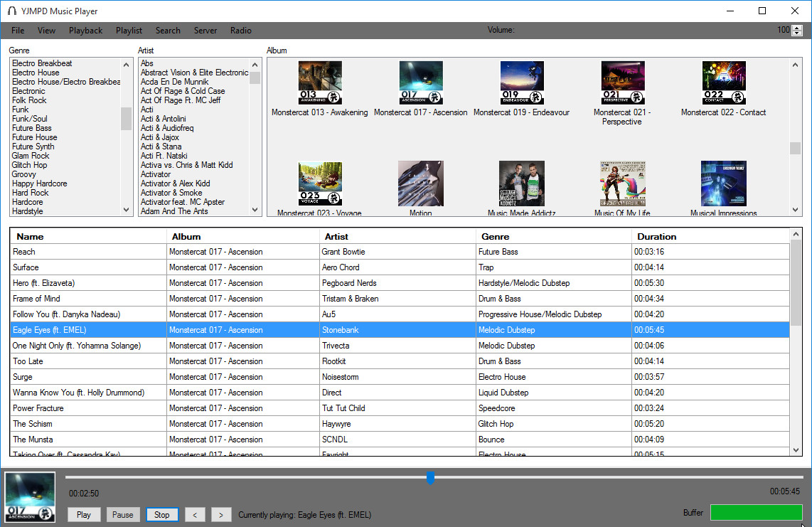Click the Monstercat 021 - Perspective album cover
The height and width of the screenshot is (527, 812).
[x=622, y=83]
